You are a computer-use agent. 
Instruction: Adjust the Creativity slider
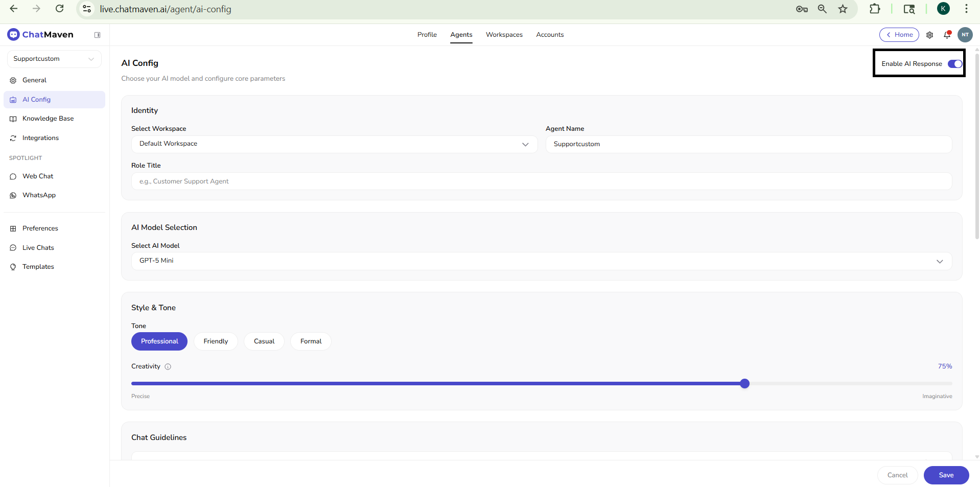745,383
